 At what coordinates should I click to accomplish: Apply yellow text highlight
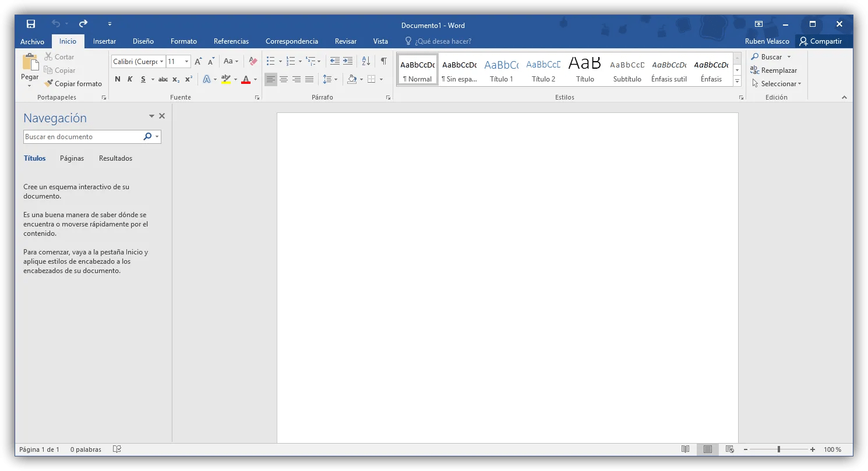click(227, 79)
